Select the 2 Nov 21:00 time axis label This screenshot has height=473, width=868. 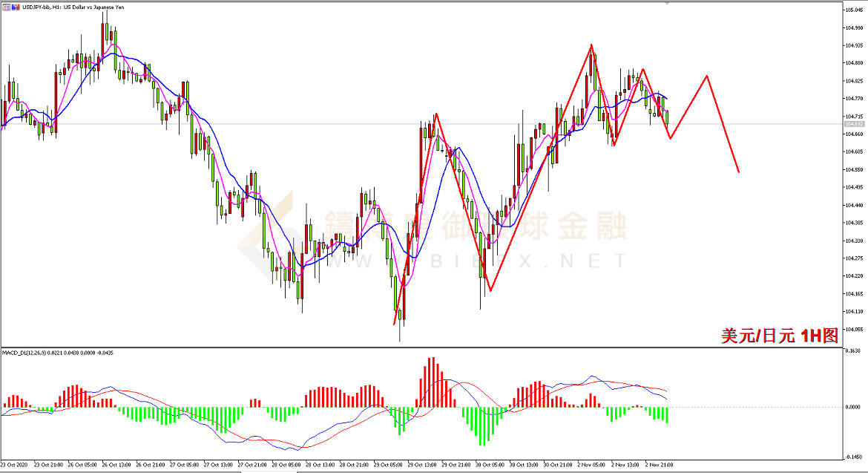(x=659, y=465)
